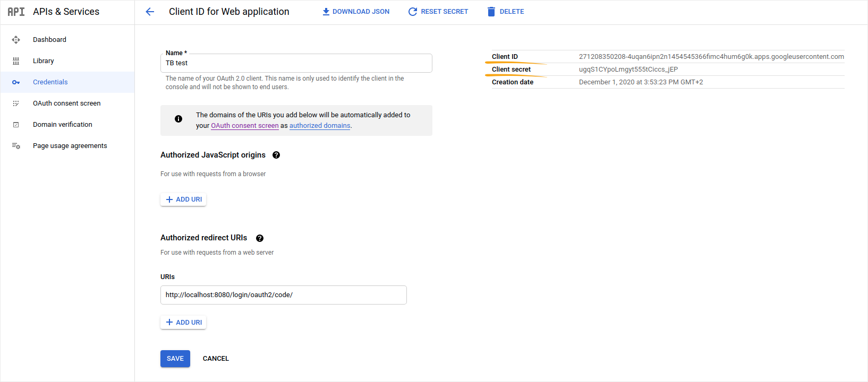Click the OAuth consent screen icon
Viewport: 868px width, 382px height.
(16, 103)
